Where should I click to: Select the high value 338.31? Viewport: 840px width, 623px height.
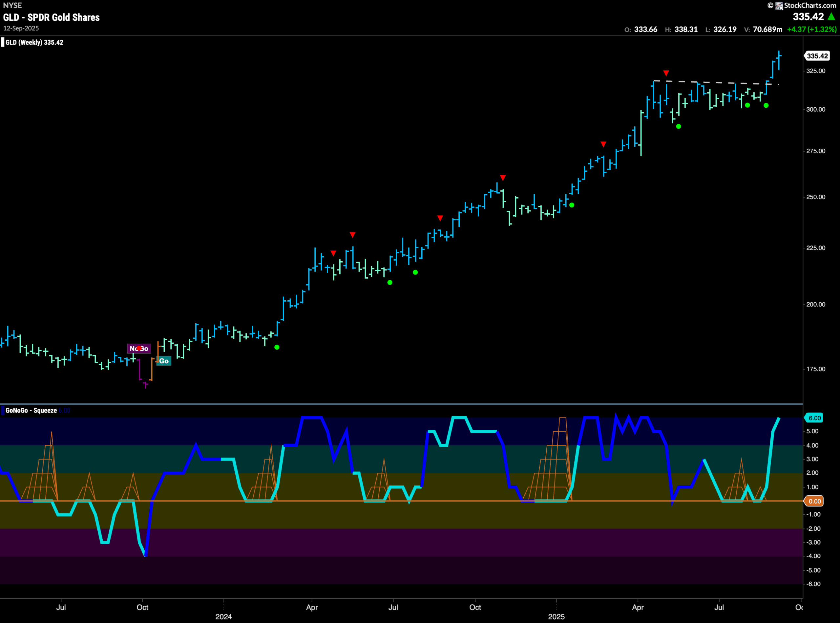click(x=686, y=30)
